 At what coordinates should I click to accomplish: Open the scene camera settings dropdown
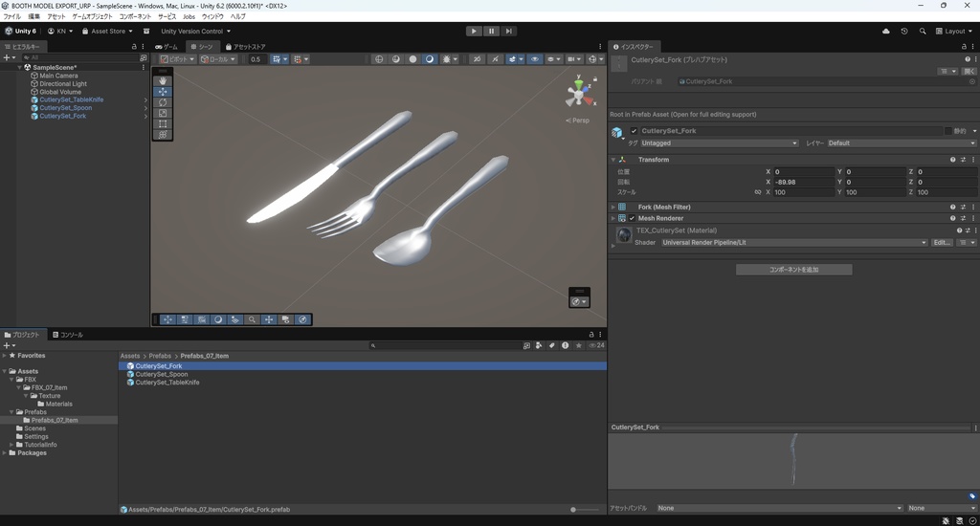click(x=572, y=59)
